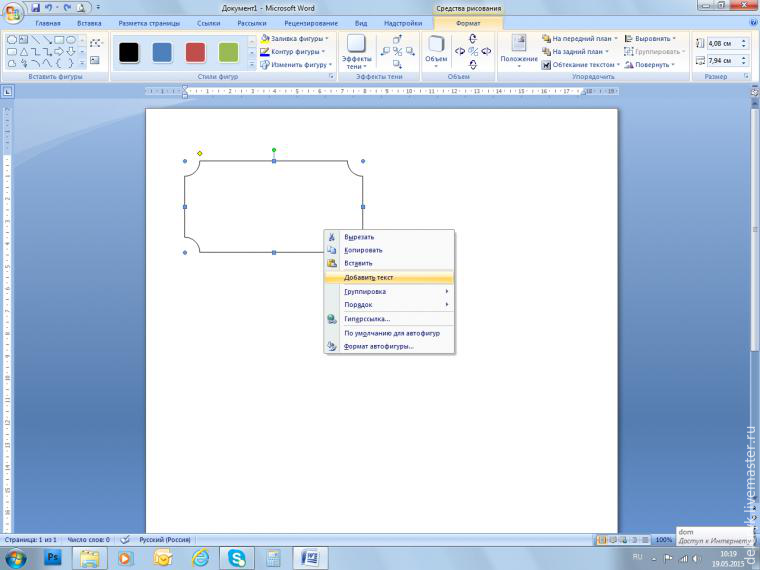Open Эффекты тени shadow effects button
The image size is (760, 570).
[356, 52]
